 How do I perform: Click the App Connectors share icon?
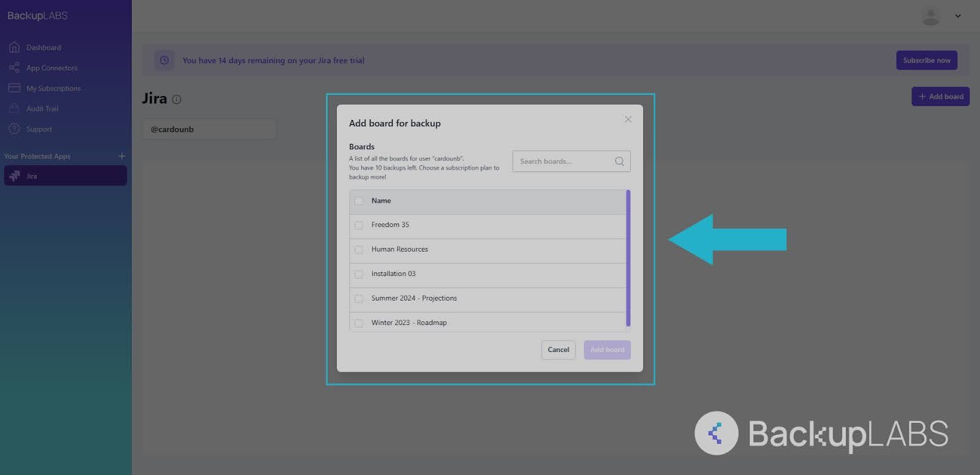tap(14, 68)
